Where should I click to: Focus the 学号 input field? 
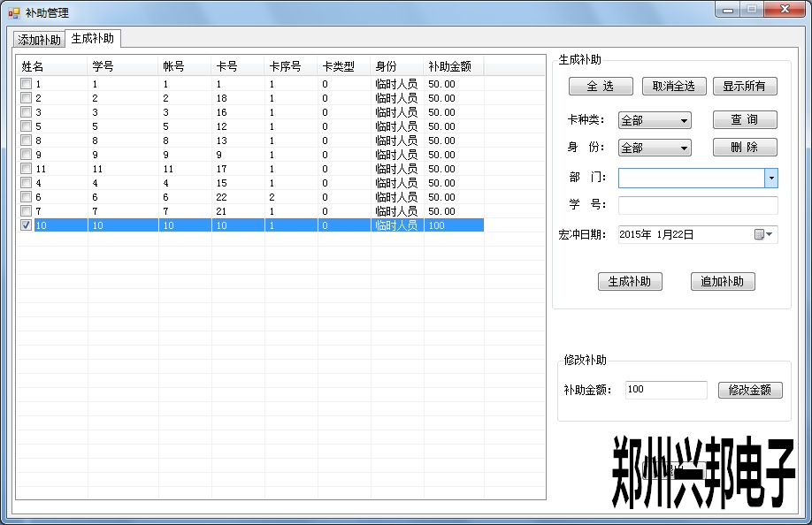[x=698, y=206]
